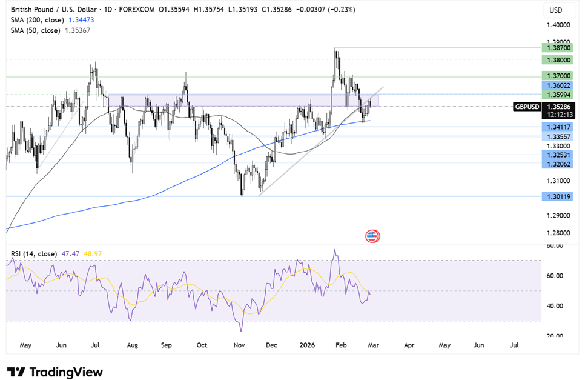Open the SMA (50, close) indicator legend
588x380 pixels.
pos(51,30)
